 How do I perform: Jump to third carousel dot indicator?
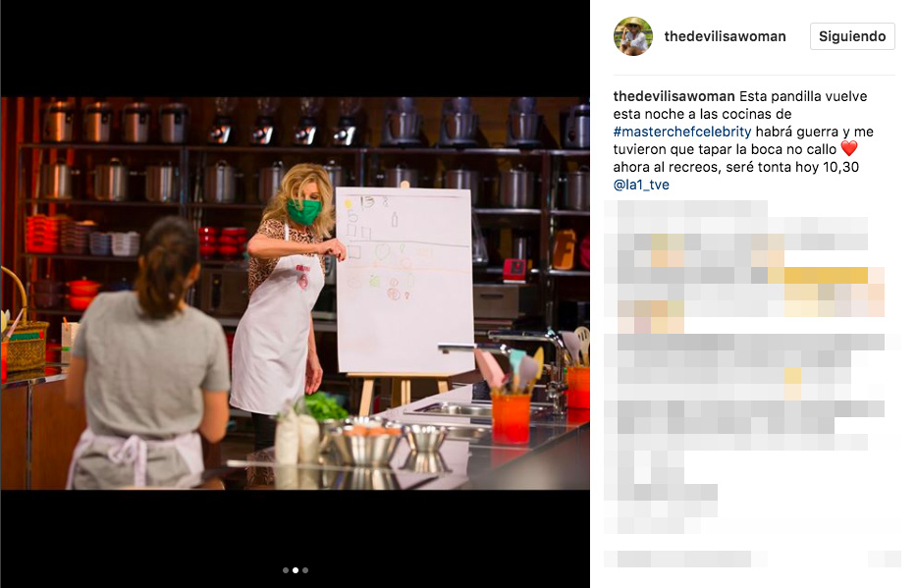click(305, 570)
